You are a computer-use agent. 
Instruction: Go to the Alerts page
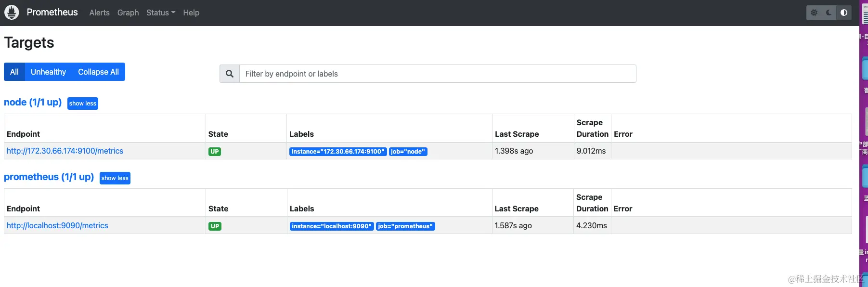[99, 13]
